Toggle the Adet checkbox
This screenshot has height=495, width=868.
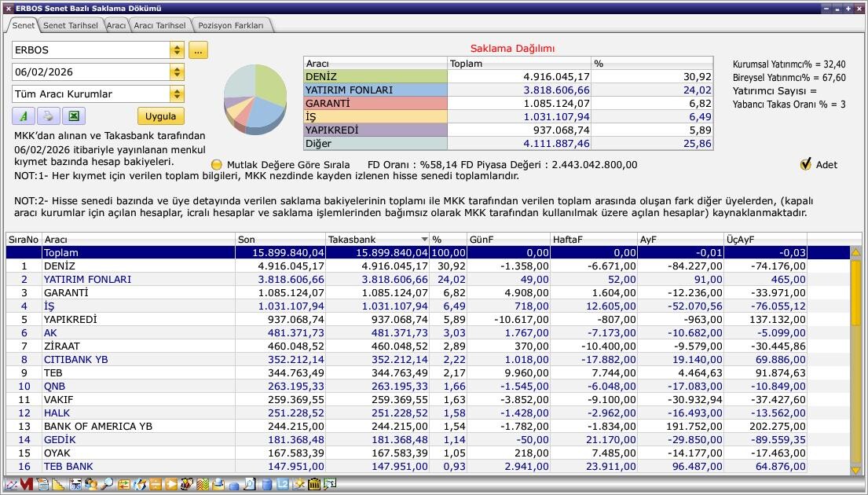click(x=805, y=164)
